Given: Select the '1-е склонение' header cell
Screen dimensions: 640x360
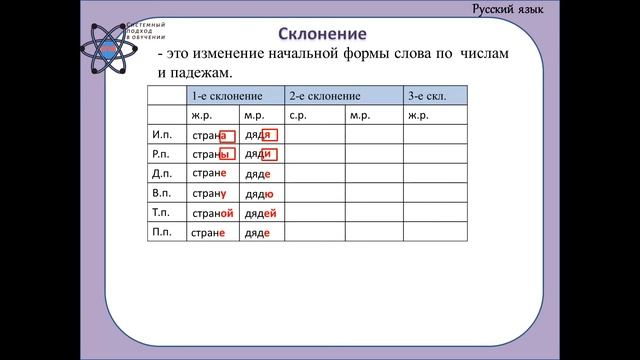Looking at the screenshot, I should click(x=236, y=96).
